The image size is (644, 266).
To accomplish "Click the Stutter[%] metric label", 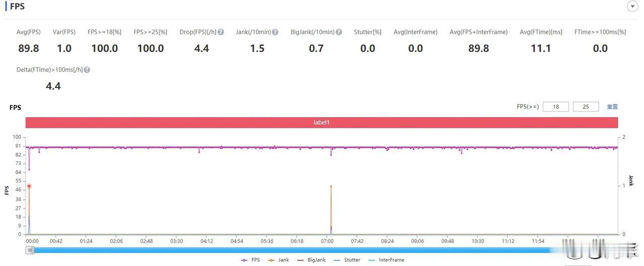I will coord(367,32).
